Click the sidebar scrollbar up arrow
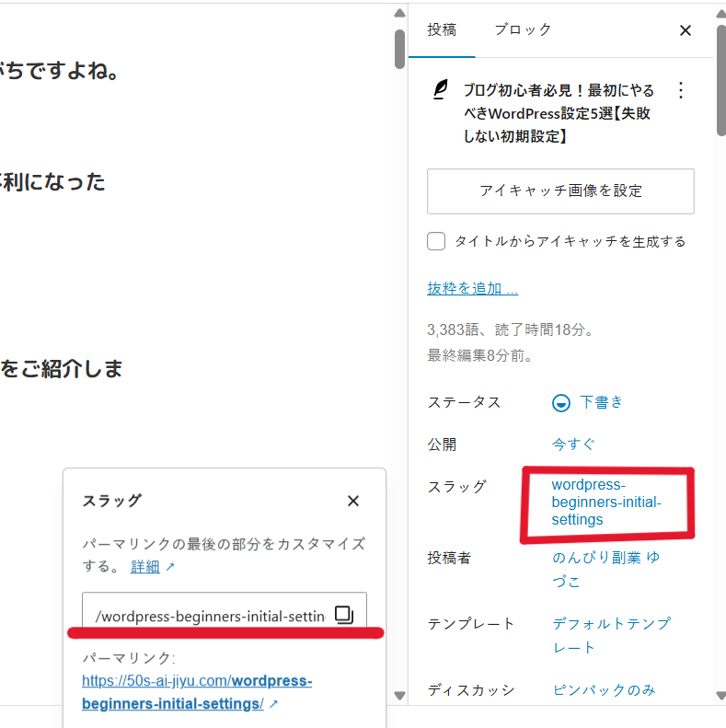Screen dimensions: 726x728 [720, 14]
